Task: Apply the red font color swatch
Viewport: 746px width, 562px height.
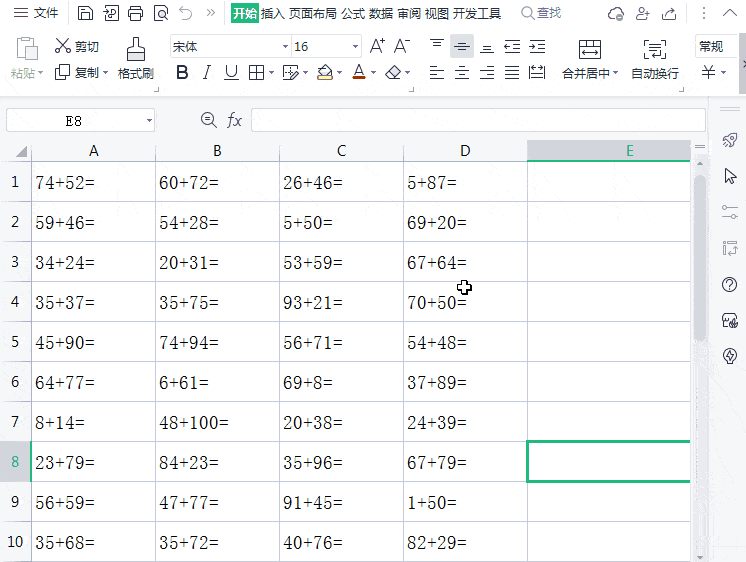Action: click(x=359, y=73)
